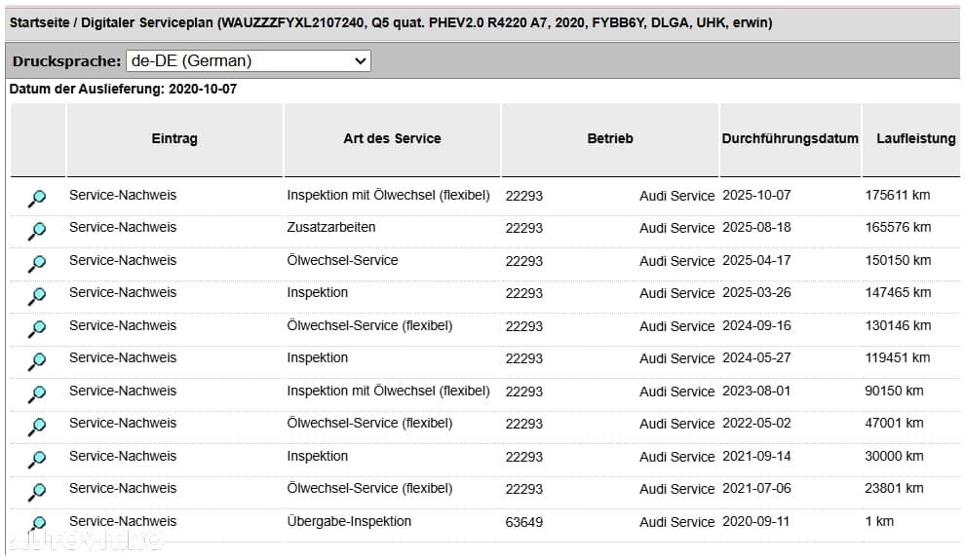Open the Drucksprache language dropdown
The height and width of the screenshot is (560, 965).
(x=249, y=61)
